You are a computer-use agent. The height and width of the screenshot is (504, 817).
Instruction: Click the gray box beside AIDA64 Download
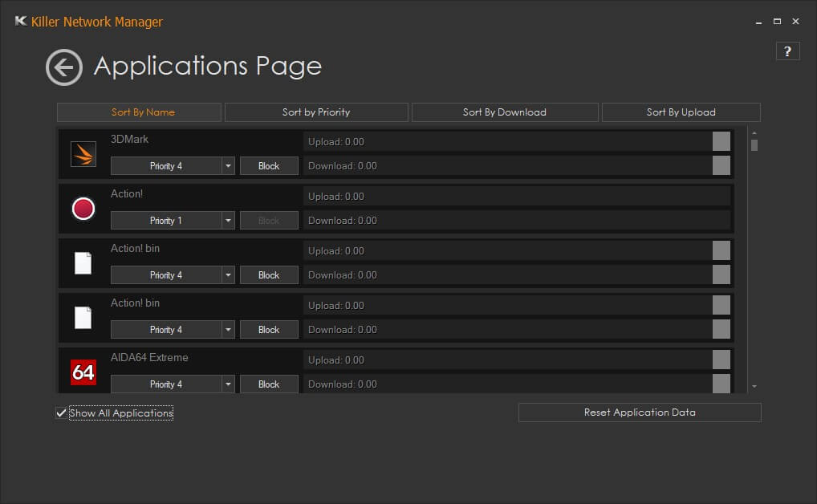click(721, 384)
